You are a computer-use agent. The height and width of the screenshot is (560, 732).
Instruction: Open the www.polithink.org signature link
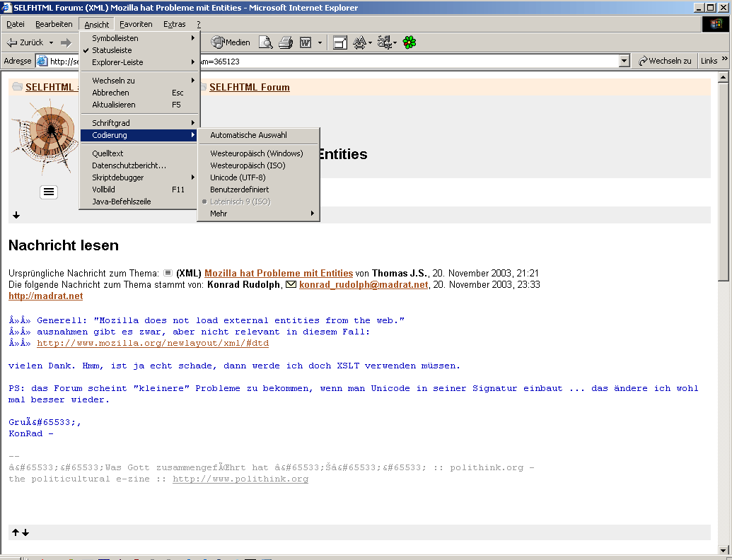click(240, 479)
